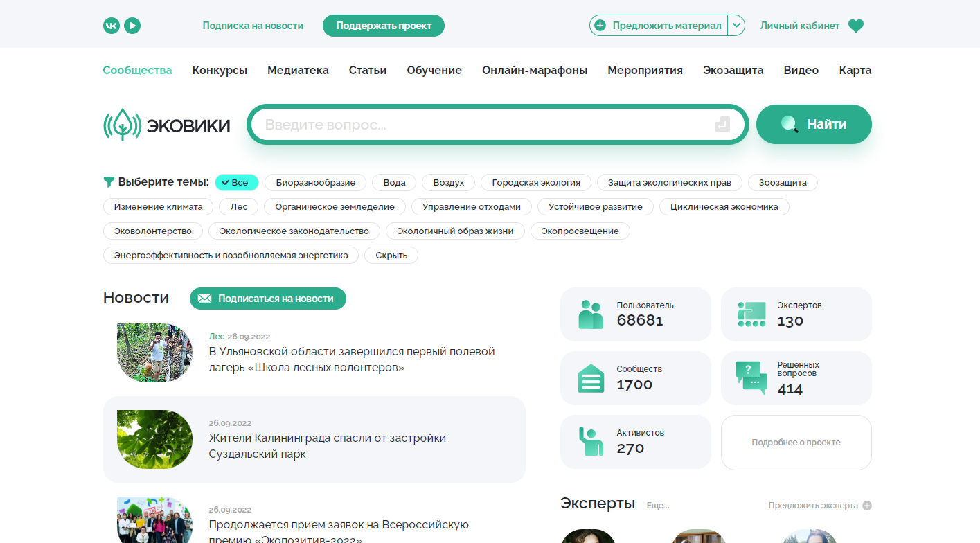The width and height of the screenshot is (980, 543).
Task: Toggle the Зоозащита topic chip
Action: [783, 183]
